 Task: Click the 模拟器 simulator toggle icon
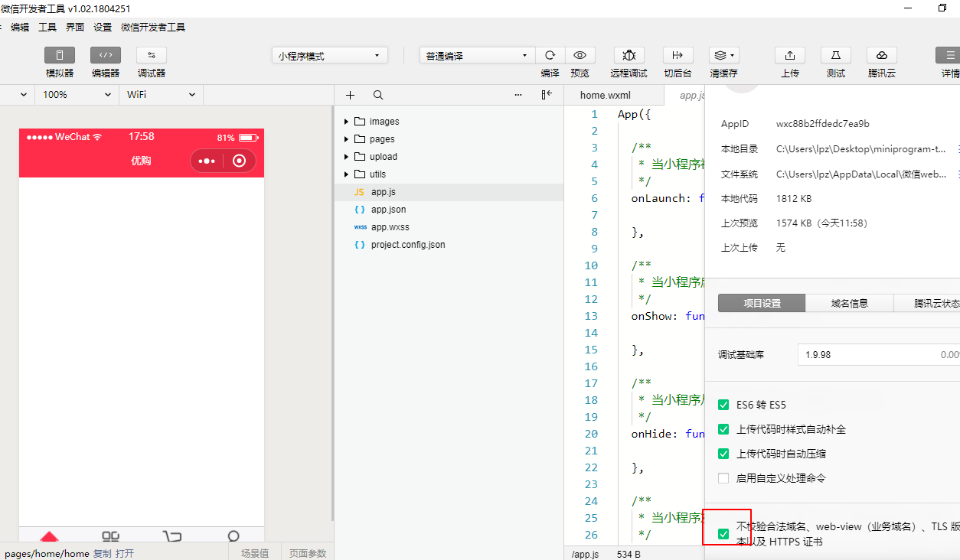[60, 56]
